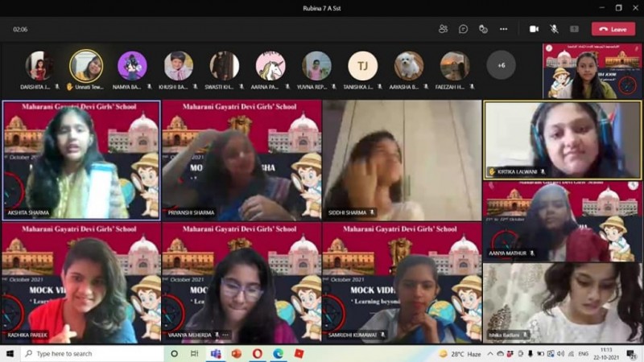Click the battery icon in system tray
644x362 pixels.
540,354
